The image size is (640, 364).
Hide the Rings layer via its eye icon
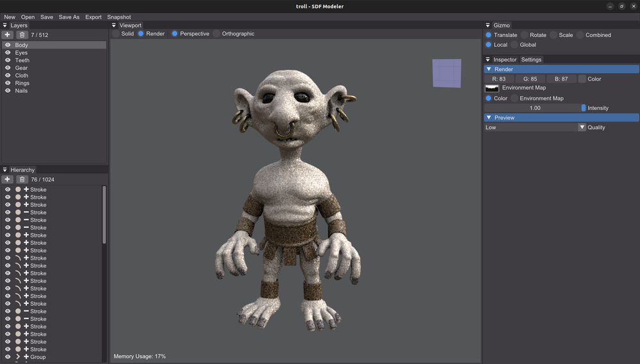(x=8, y=83)
